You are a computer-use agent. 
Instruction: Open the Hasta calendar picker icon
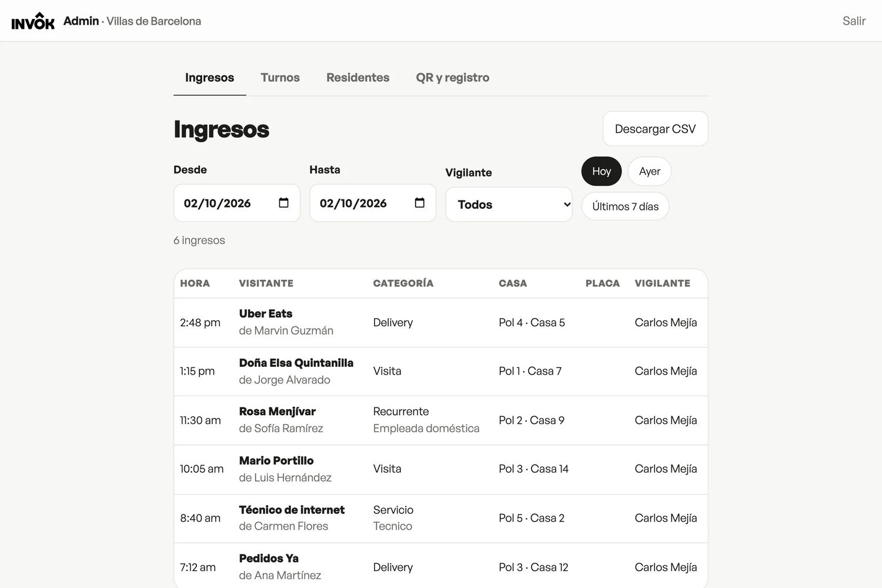tap(419, 203)
